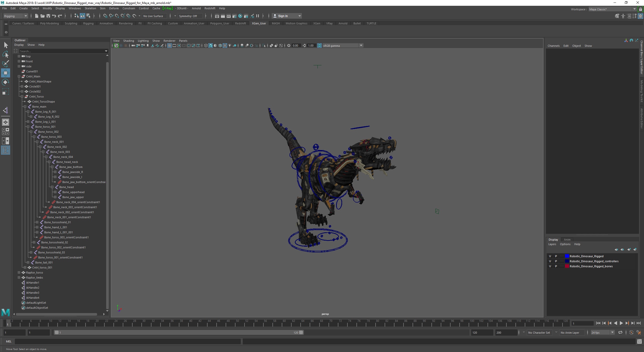The image size is (644, 352).
Task: Open the Outliner Show menu
Action: 31,45
